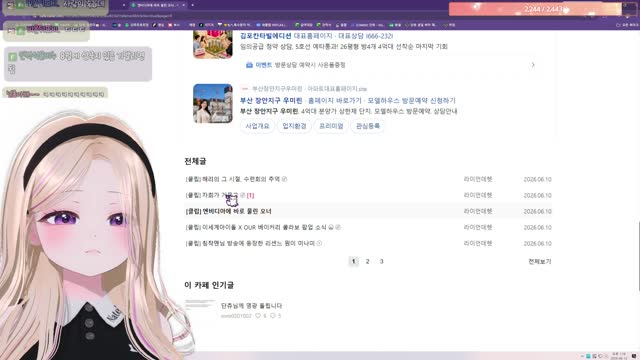This screenshot has width=640, height=360.
Task: Go to page 3 of posts
Action: pyautogui.click(x=382, y=262)
